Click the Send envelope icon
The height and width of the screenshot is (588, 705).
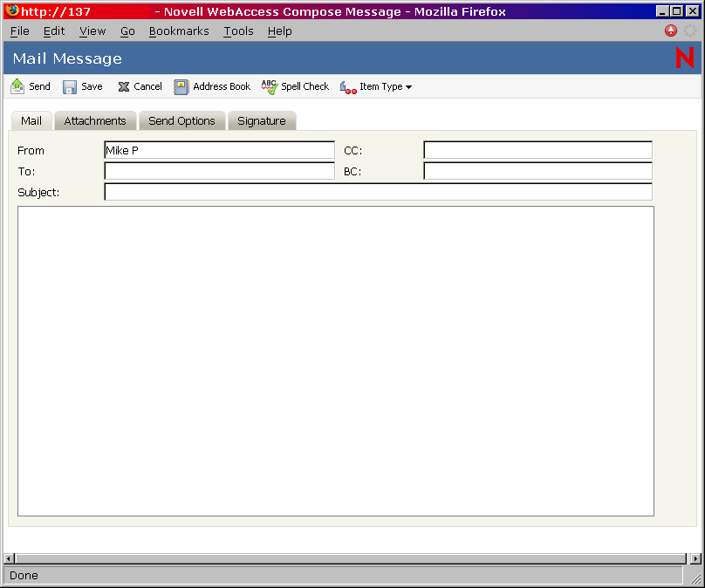[17, 86]
